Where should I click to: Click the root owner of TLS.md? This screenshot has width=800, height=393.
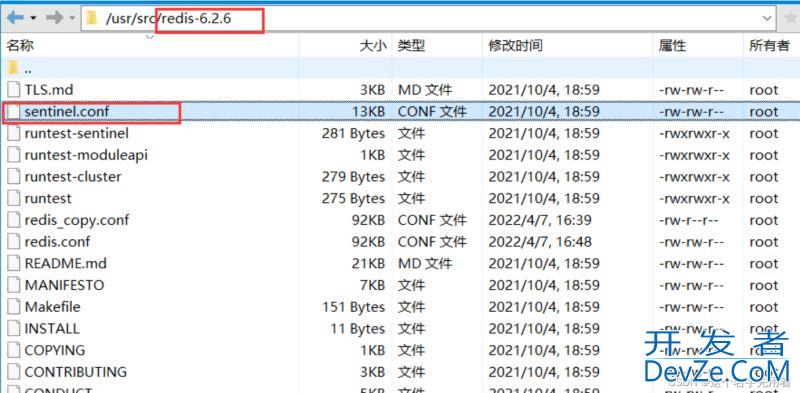coord(764,90)
